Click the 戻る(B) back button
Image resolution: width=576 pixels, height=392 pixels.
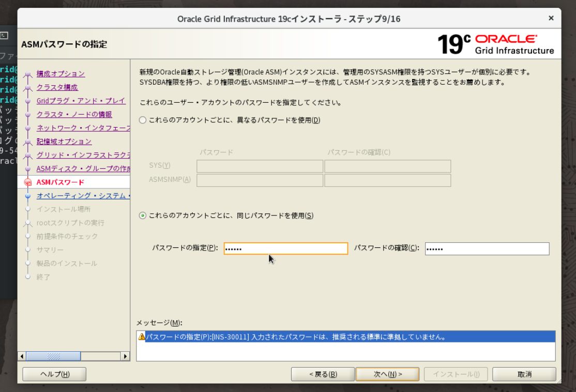click(323, 374)
